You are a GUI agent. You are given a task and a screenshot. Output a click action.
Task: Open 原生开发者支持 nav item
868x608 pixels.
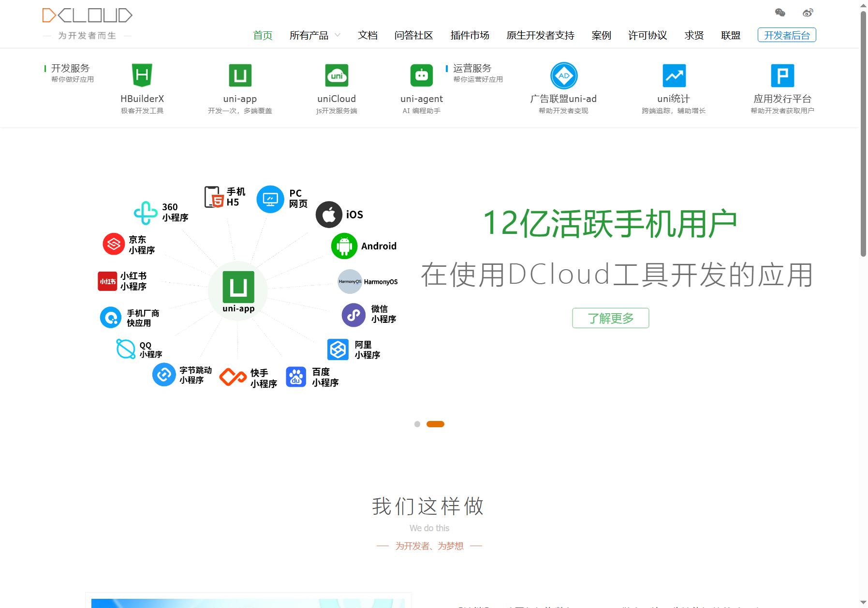541,35
